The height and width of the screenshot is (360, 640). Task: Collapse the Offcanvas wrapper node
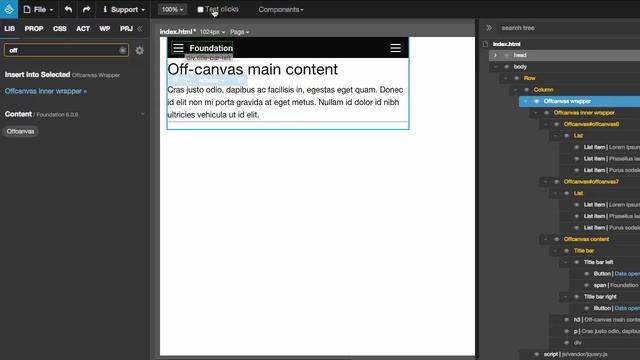(525, 101)
